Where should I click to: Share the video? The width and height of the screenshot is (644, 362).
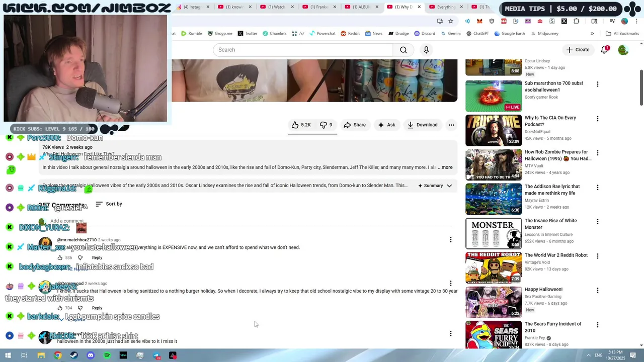coord(355,125)
